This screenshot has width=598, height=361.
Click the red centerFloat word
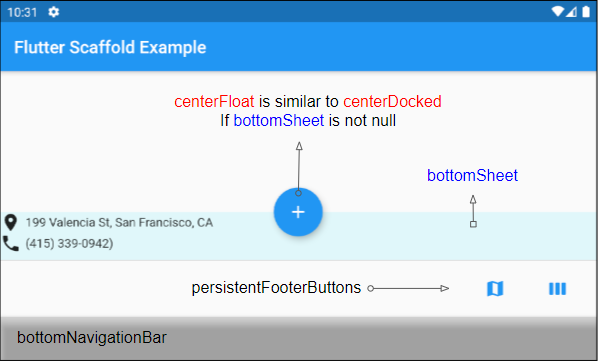pos(214,101)
